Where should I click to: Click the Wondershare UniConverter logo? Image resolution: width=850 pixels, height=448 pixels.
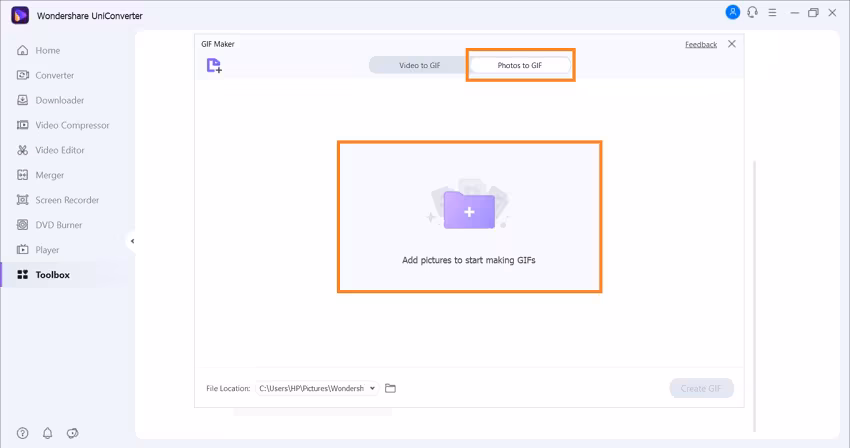point(20,15)
